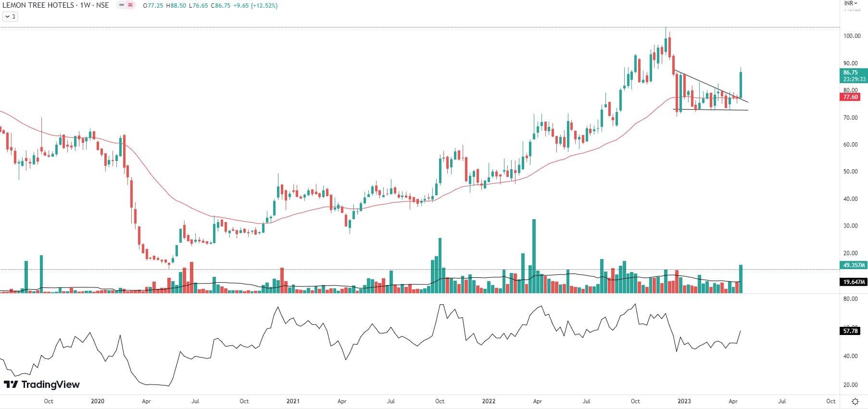Image resolution: width=868 pixels, height=409 pixels.
Task: Click the tallest volume bar near April 2022
Action: click(x=534, y=256)
